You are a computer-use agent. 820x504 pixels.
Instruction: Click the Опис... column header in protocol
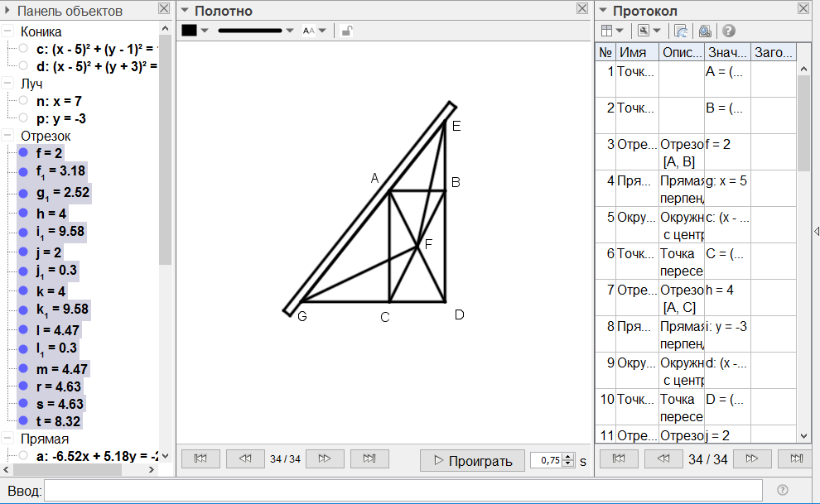[682, 52]
